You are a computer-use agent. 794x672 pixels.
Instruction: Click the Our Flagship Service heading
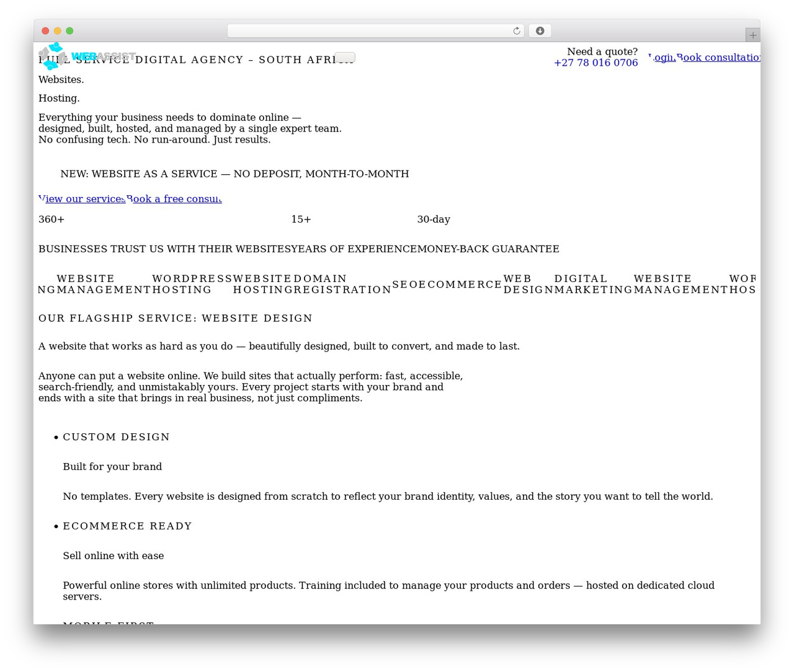[x=176, y=319]
